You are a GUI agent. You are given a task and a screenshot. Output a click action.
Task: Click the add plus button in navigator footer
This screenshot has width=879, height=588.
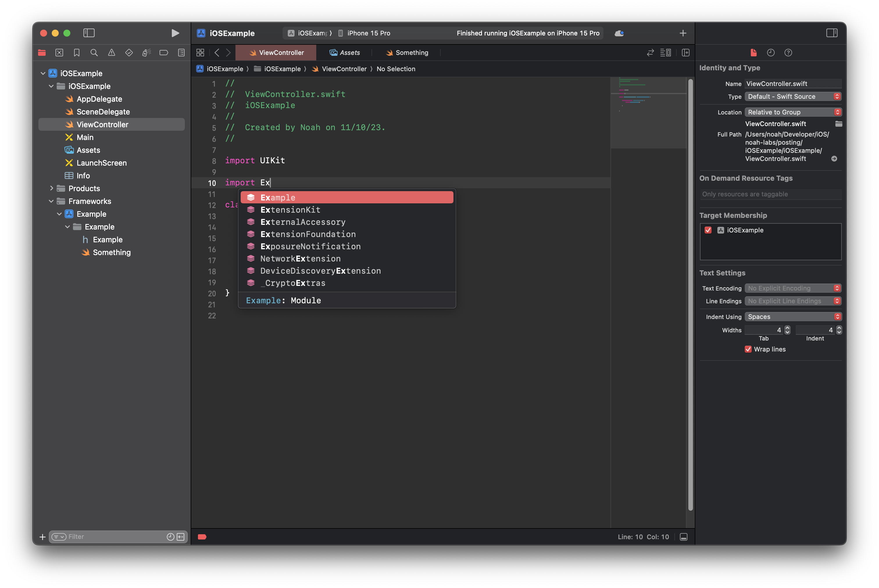click(x=42, y=537)
